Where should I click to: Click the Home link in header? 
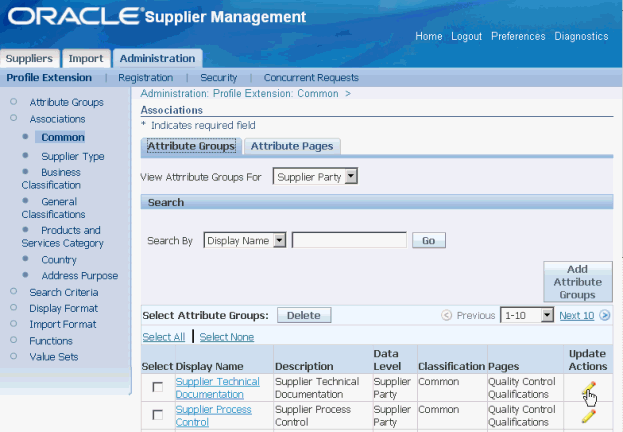(x=429, y=36)
